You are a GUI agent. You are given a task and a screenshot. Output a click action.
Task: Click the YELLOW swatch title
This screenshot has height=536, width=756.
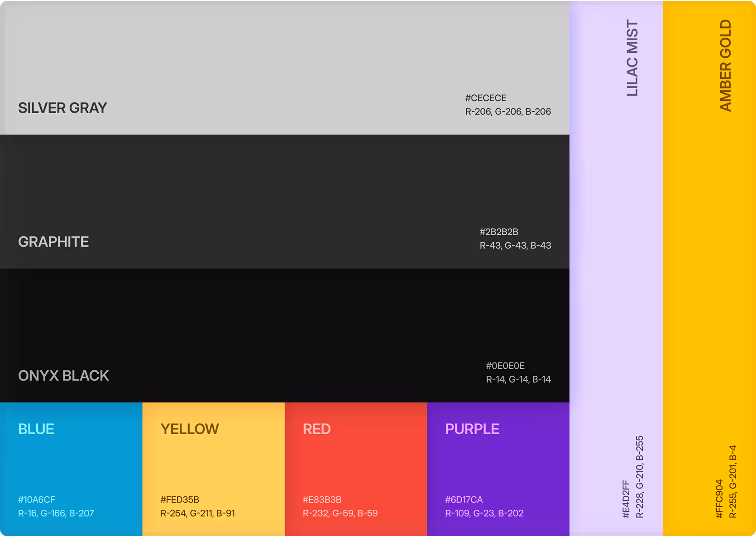[190, 429]
